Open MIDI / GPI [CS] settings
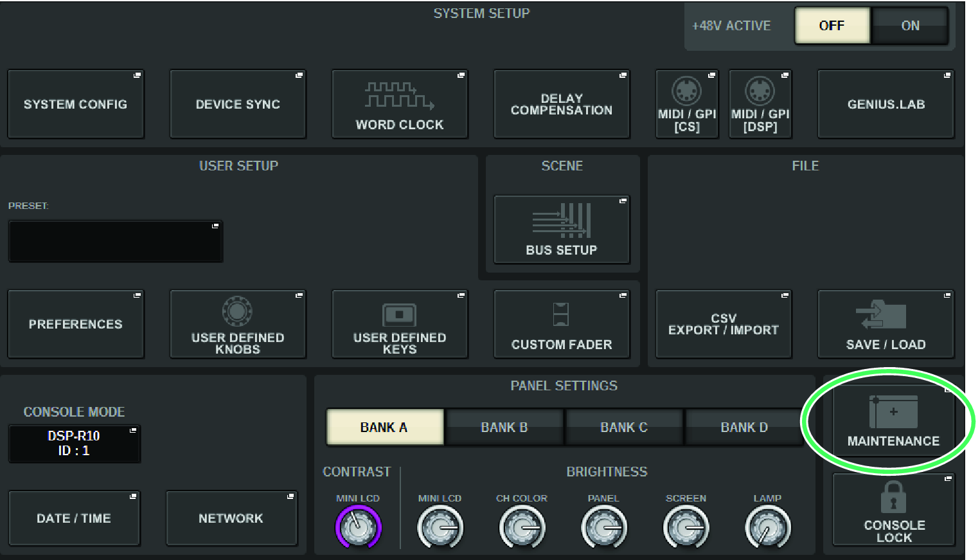Screen dimensions: 980x560 686,104
